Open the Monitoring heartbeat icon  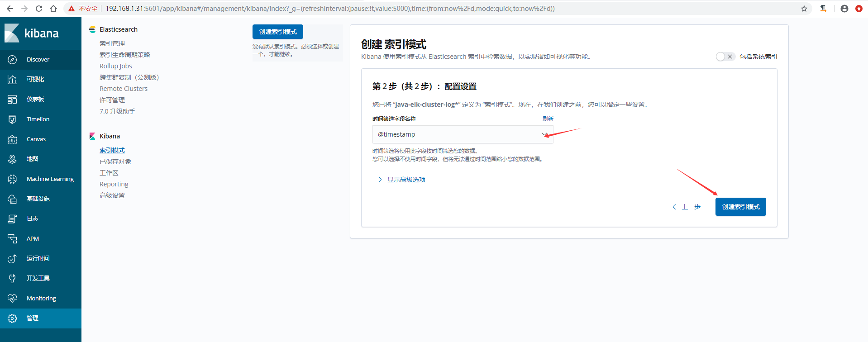12,299
